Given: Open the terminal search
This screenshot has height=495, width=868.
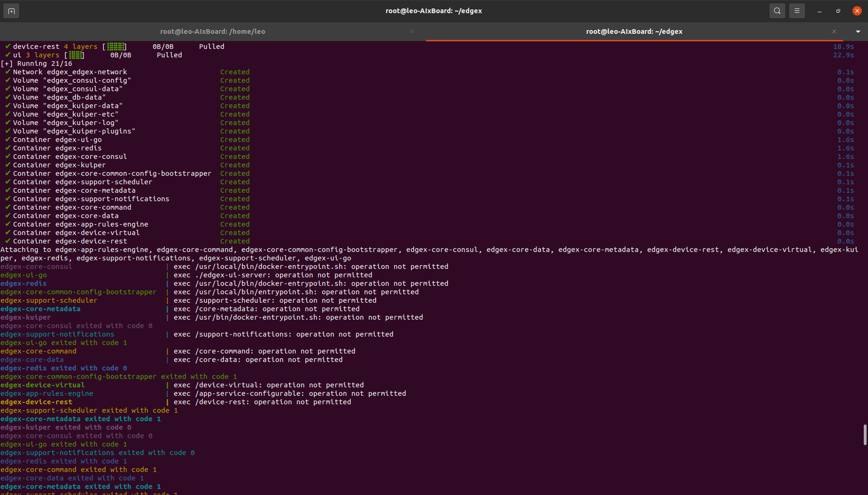Looking at the screenshot, I should coord(777,10).
